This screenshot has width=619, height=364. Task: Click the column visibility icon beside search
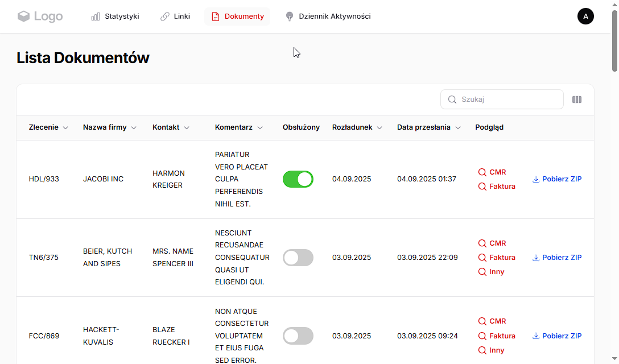(577, 100)
